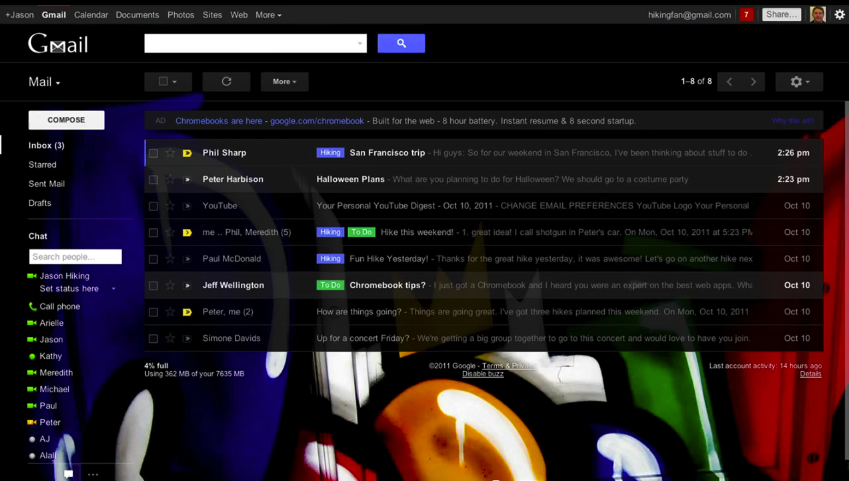Star the Jeff Wellington email
The height and width of the screenshot is (481, 849).
coord(170,286)
